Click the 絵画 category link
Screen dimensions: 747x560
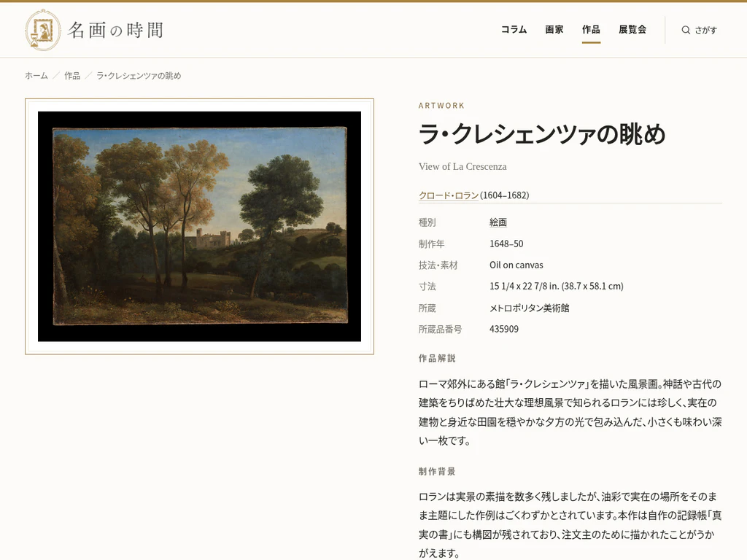(x=498, y=222)
